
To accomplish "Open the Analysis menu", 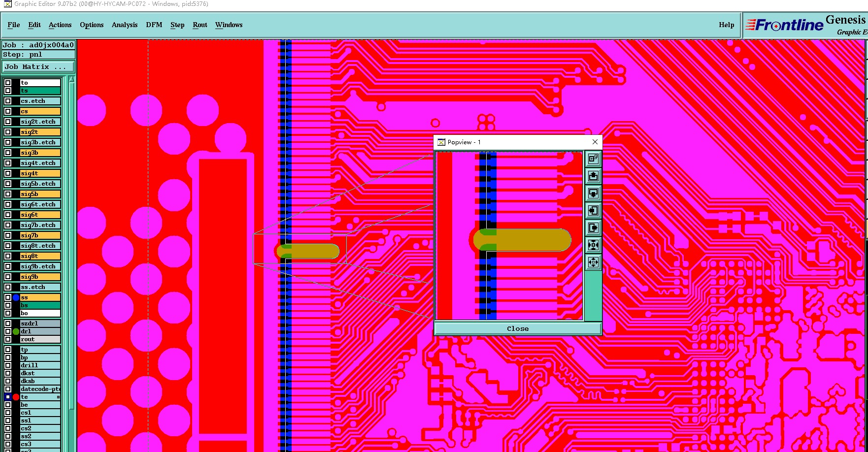I will (x=125, y=25).
